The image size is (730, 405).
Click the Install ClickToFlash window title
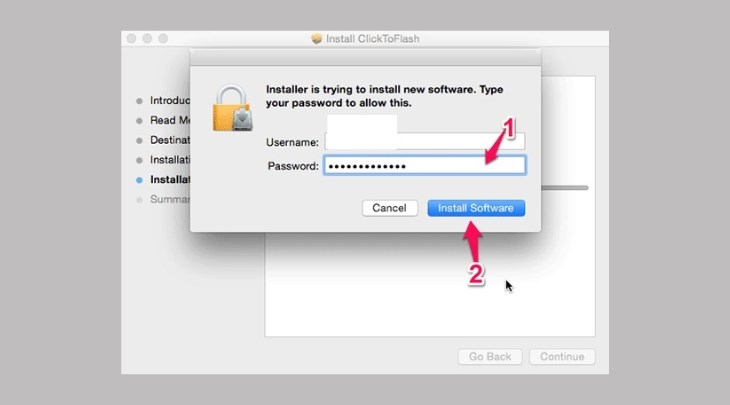372,39
